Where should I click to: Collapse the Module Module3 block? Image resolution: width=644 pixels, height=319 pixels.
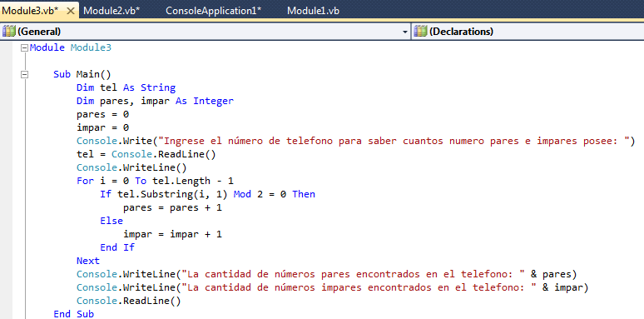click(x=24, y=47)
